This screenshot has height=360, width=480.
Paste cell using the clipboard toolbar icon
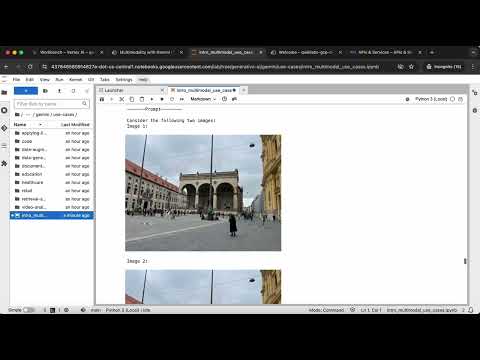tap(142, 99)
